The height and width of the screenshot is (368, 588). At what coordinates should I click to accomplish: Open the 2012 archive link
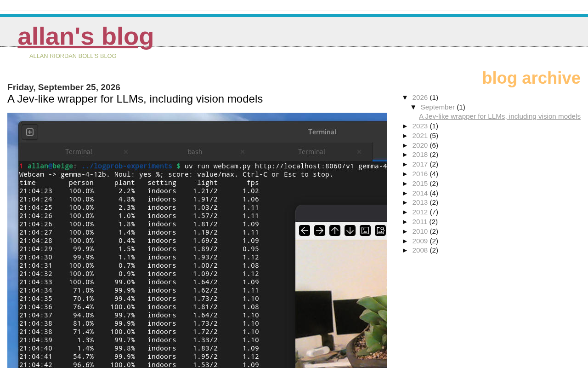420,212
